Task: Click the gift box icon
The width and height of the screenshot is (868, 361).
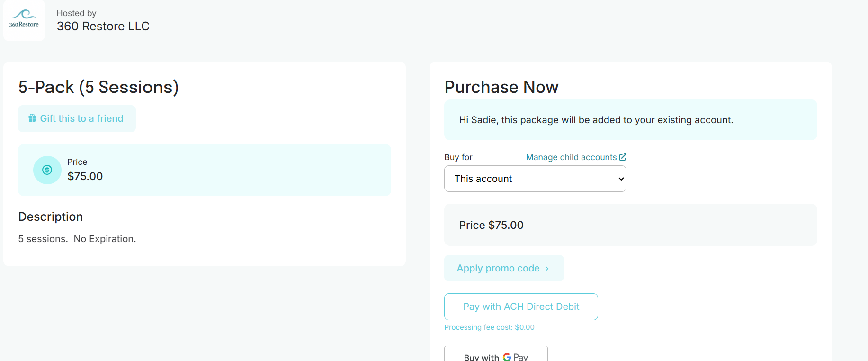Action: (32, 118)
